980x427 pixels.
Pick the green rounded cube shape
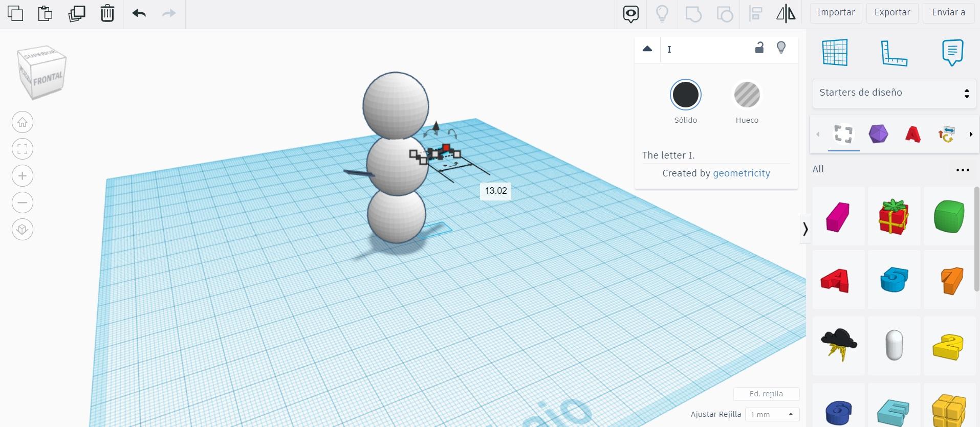(x=949, y=216)
